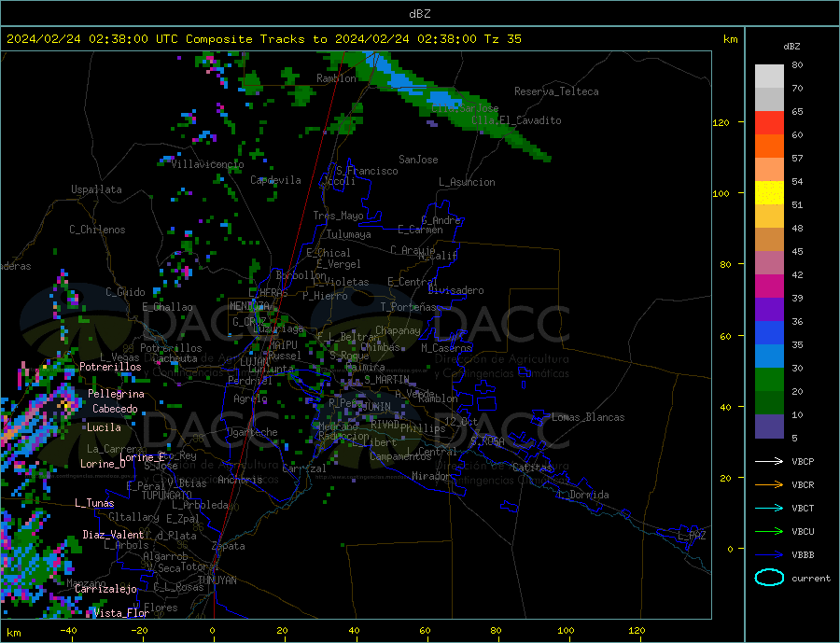Click the cyan current ellipse legend icon
Image resolution: width=840 pixels, height=643 pixels.
[x=769, y=578]
